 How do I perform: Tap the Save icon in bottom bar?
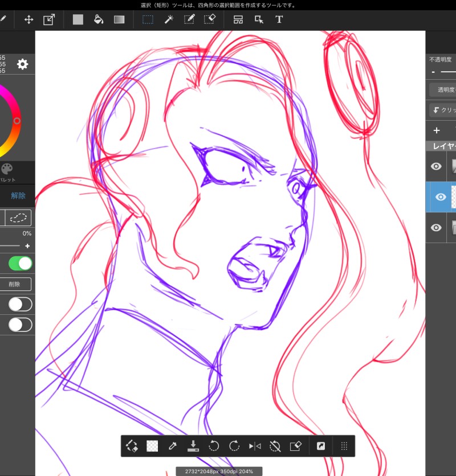point(193,446)
